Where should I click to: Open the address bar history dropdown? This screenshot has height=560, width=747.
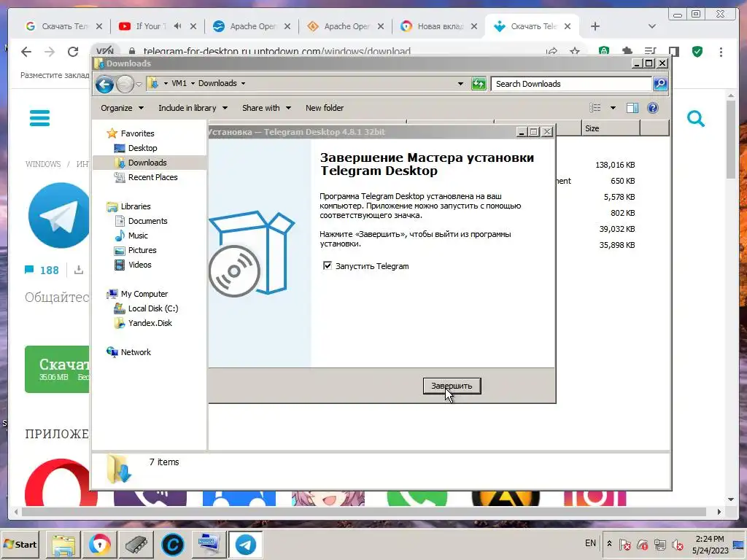pyautogui.click(x=460, y=84)
